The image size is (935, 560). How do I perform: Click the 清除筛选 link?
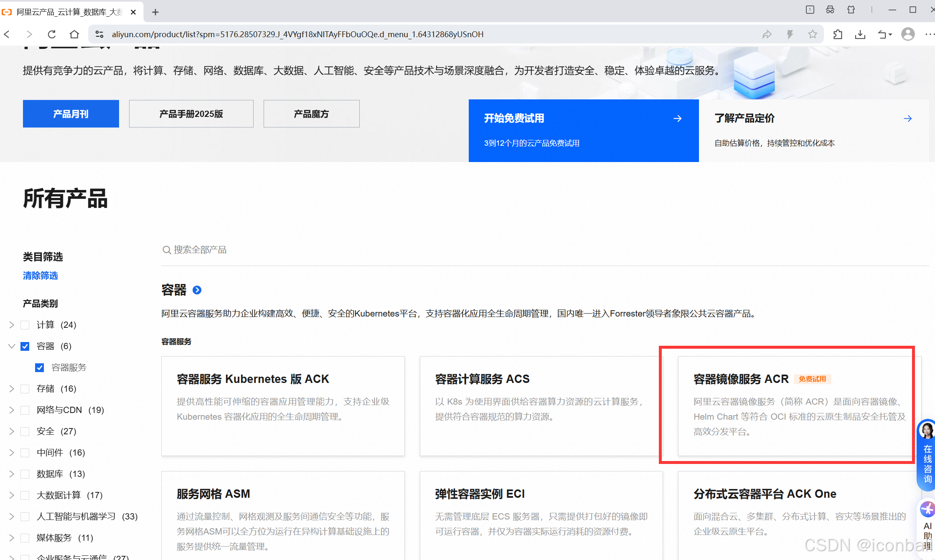click(x=41, y=276)
